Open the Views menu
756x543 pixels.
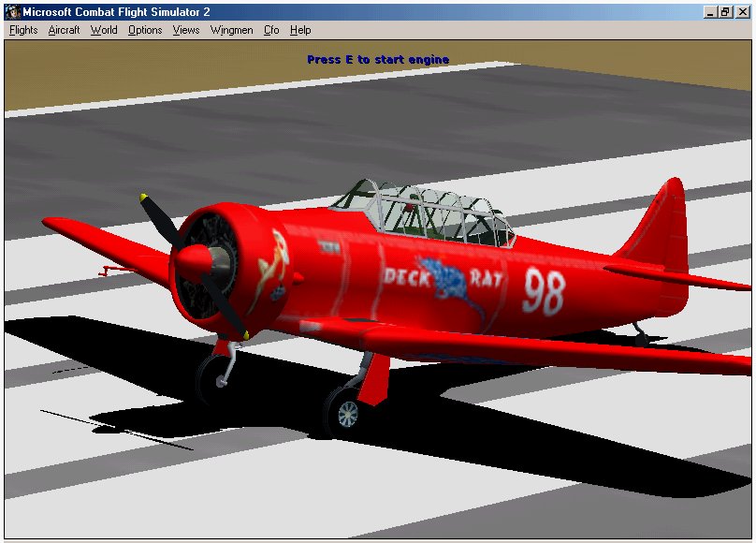coord(186,30)
